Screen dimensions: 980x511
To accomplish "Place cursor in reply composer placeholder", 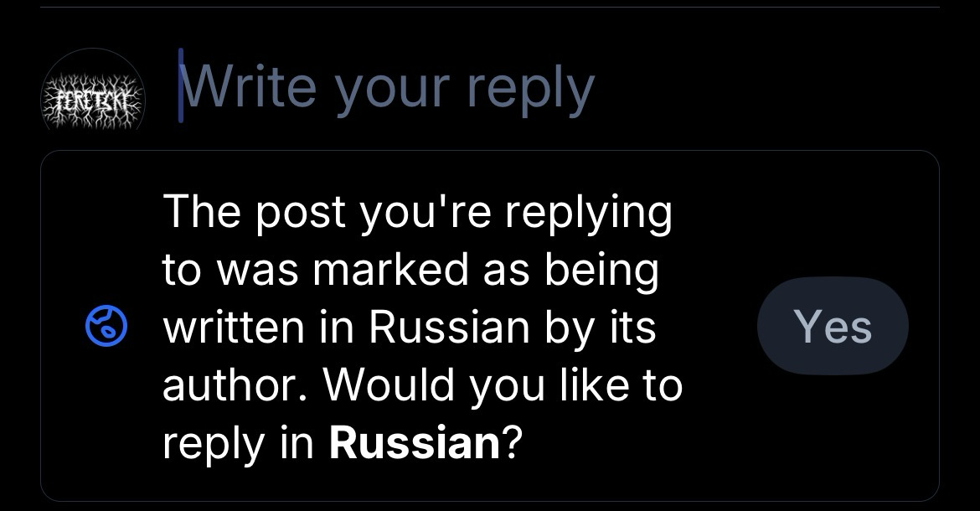I will (387, 87).
